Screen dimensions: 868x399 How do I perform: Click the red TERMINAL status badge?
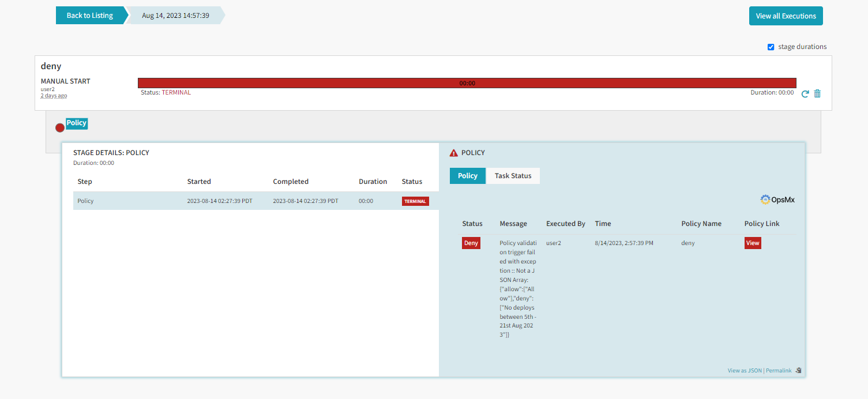tap(415, 201)
